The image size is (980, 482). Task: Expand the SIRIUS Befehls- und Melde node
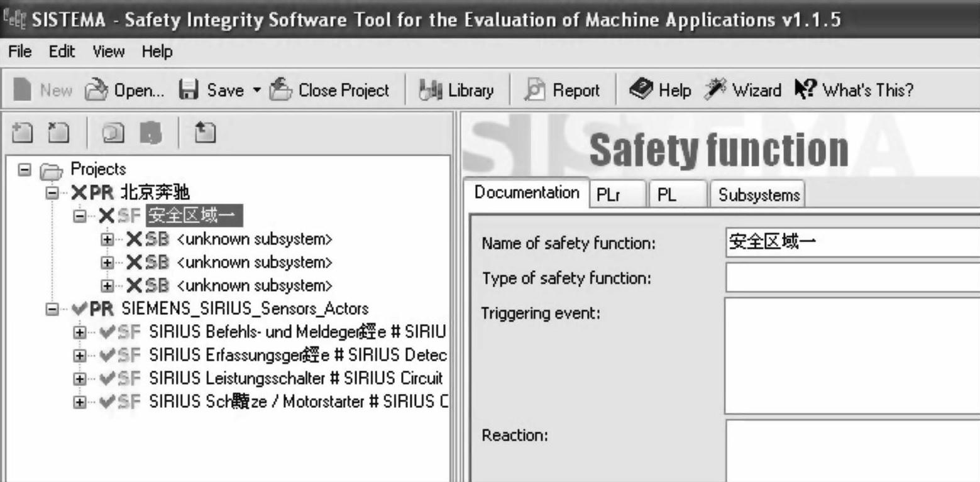coord(80,332)
